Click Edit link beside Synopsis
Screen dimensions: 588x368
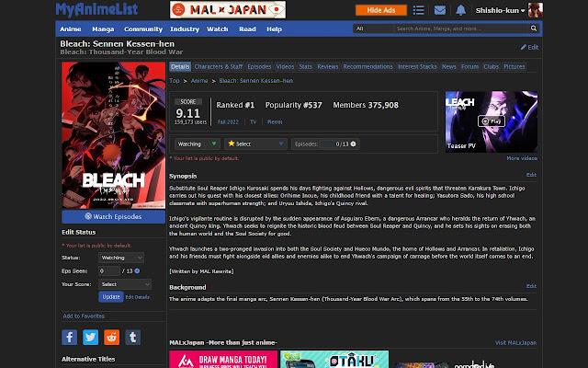(531, 175)
